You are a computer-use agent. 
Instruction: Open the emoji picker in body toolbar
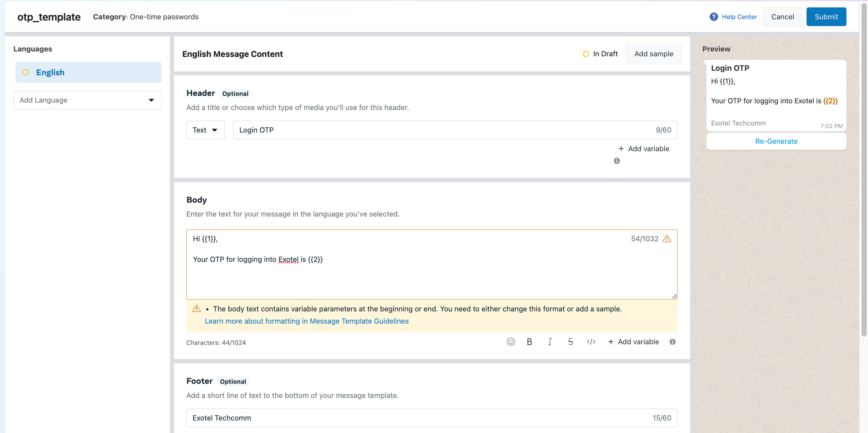[511, 342]
